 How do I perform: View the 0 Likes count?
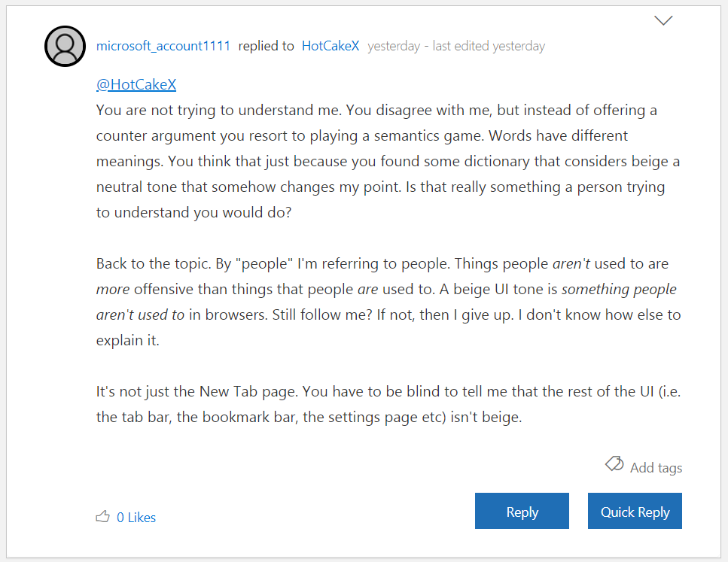pyautogui.click(x=136, y=517)
